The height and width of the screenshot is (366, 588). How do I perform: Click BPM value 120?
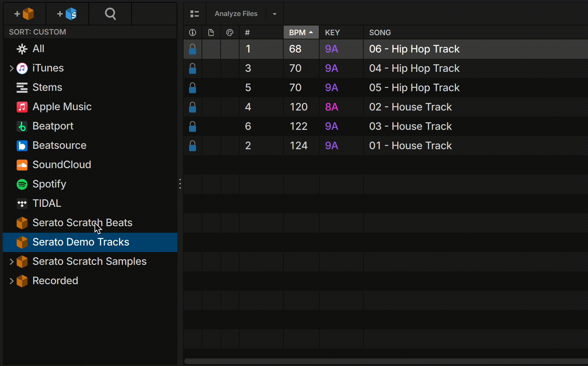(x=298, y=107)
